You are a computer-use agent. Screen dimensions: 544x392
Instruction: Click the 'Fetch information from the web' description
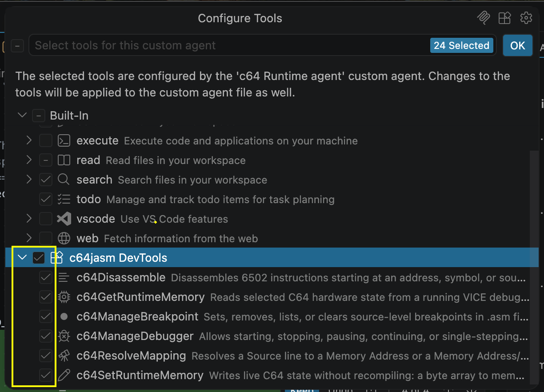(x=181, y=239)
